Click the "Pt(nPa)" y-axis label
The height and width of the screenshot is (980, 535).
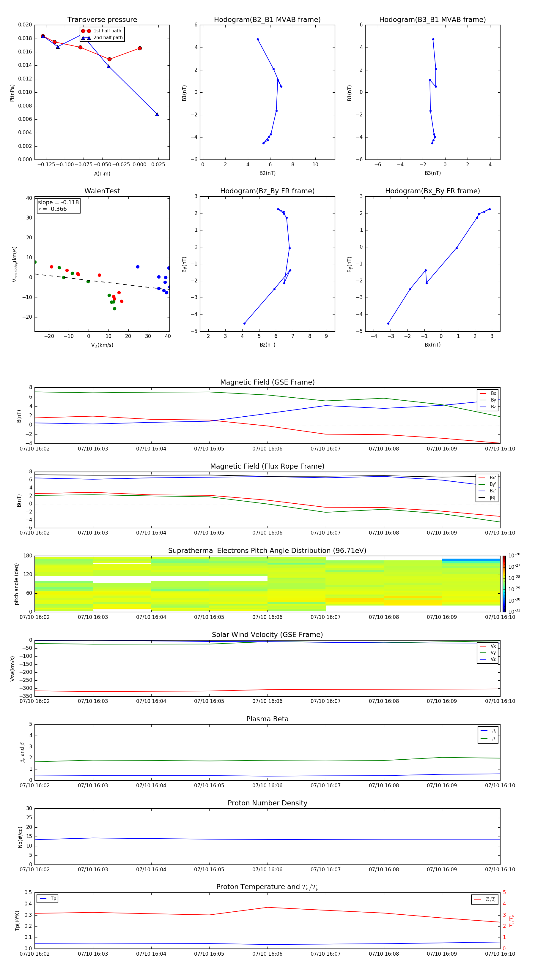12,92
